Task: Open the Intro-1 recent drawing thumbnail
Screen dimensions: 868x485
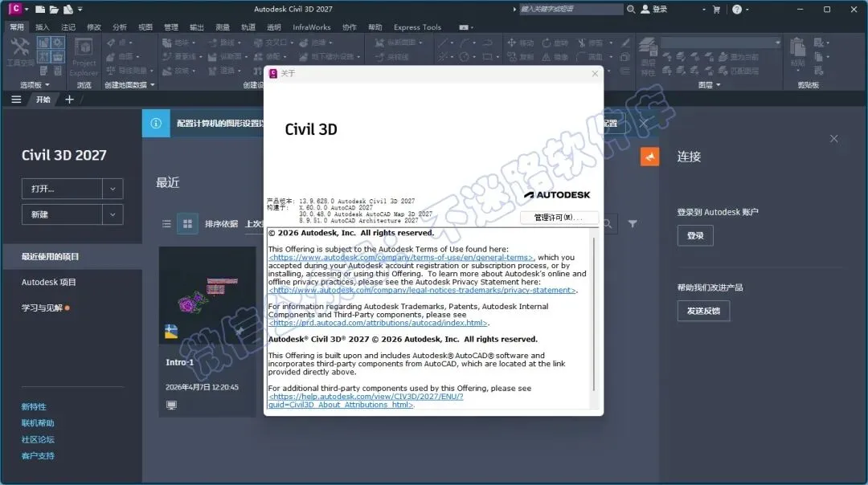Action: point(207,295)
